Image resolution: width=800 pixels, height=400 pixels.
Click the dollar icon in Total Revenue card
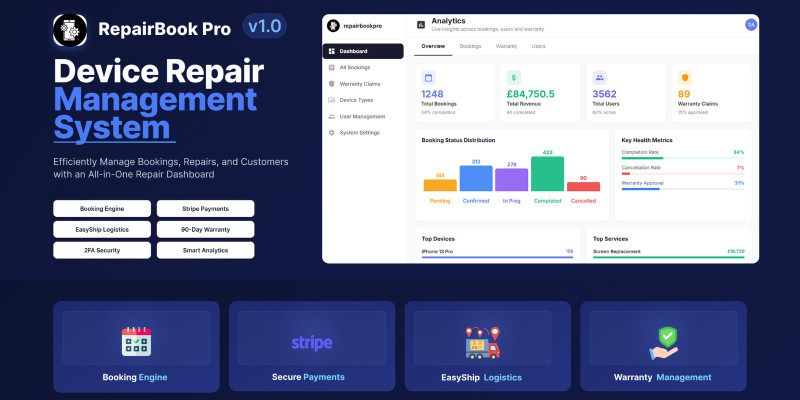pos(514,77)
